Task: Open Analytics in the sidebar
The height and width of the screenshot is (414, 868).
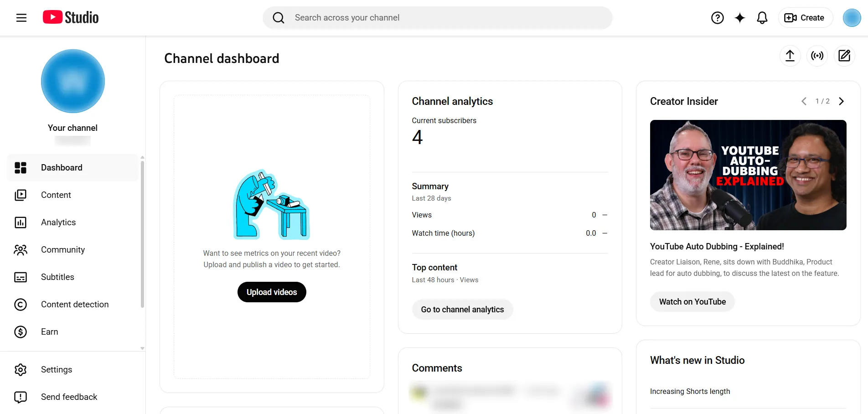Action: click(x=58, y=223)
